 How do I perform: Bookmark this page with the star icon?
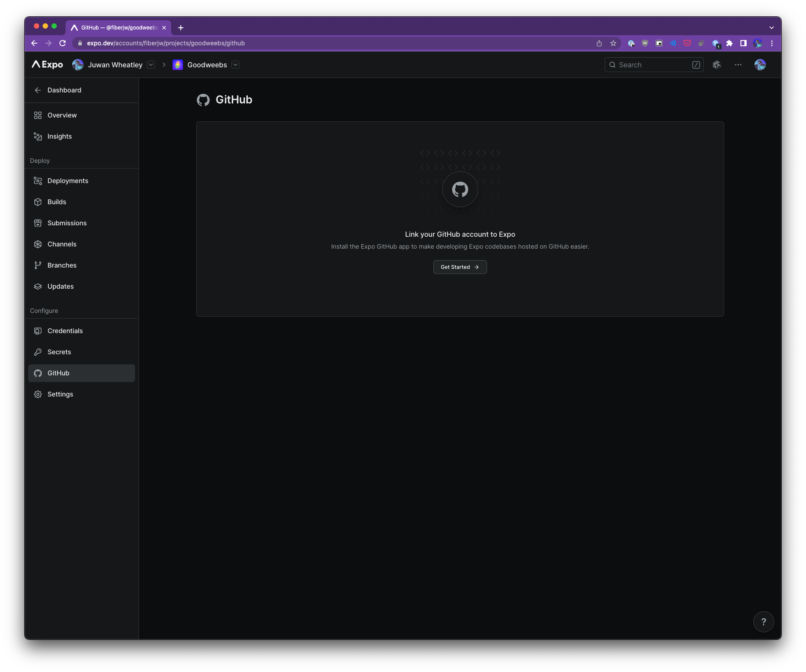point(613,43)
